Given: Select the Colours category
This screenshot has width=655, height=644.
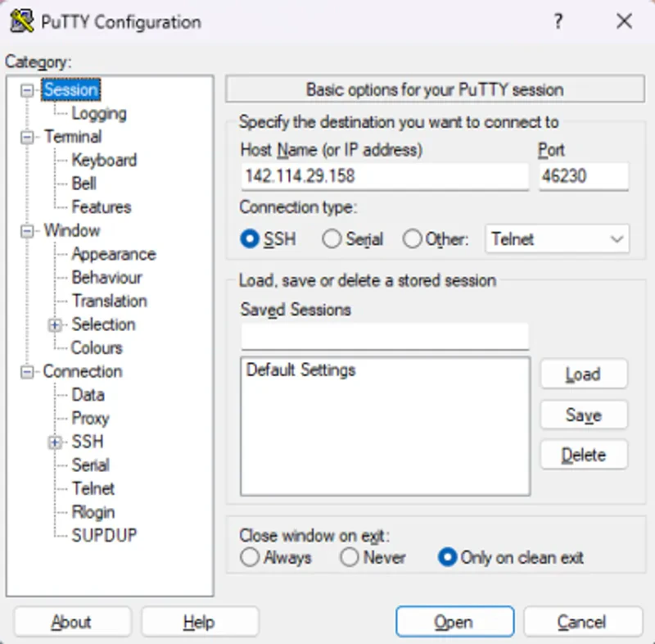Looking at the screenshot, I should [x=96, y=347].
